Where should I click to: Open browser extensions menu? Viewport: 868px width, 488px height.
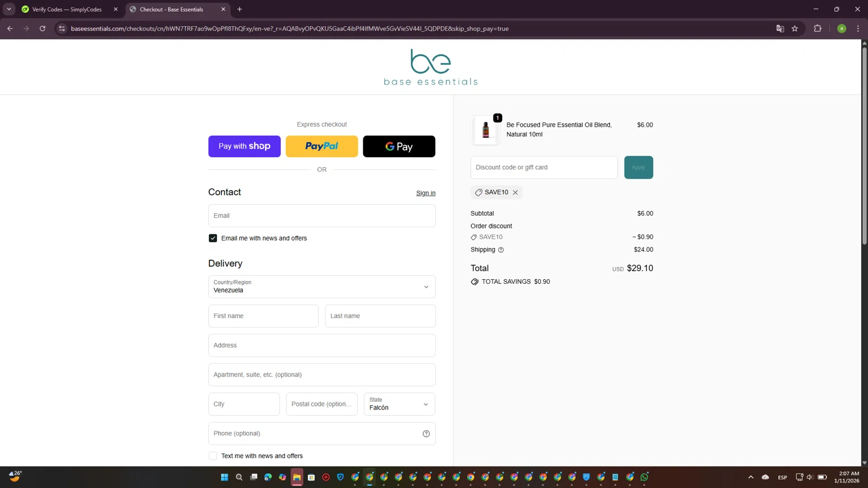point(818,28)
